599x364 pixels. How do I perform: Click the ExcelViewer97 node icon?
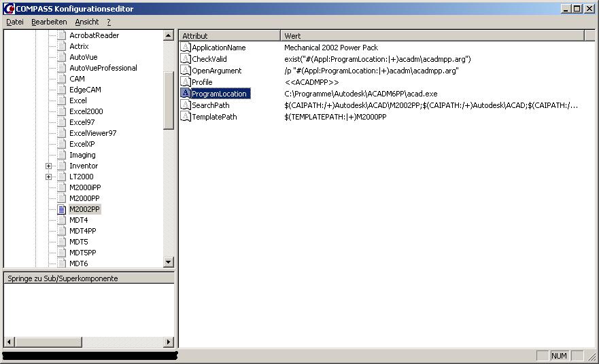click(62, 133)
